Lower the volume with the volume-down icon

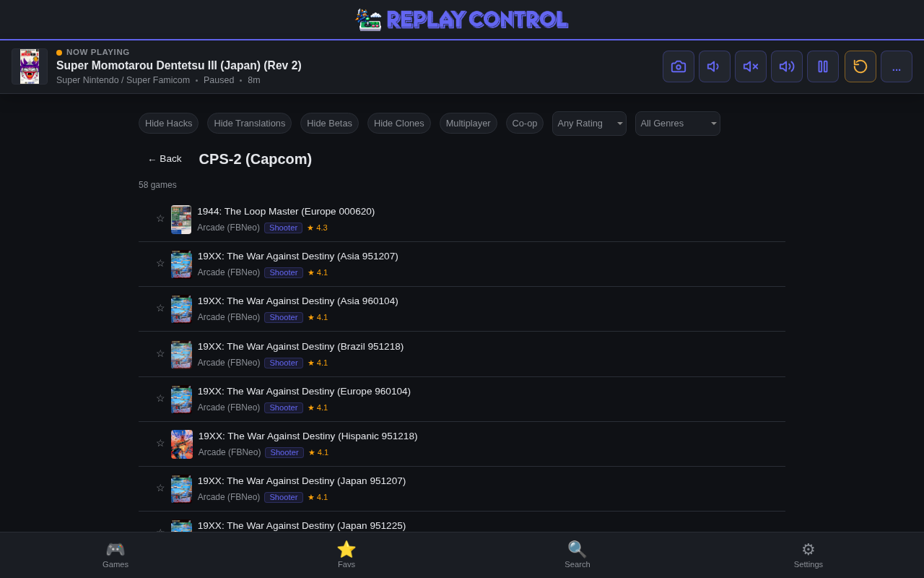[715, 66]
